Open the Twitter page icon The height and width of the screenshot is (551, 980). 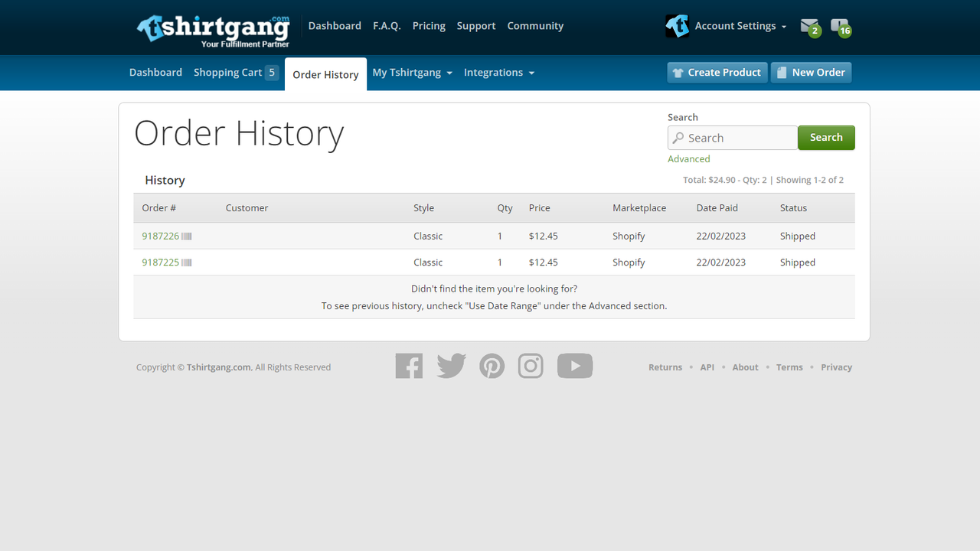452,366
